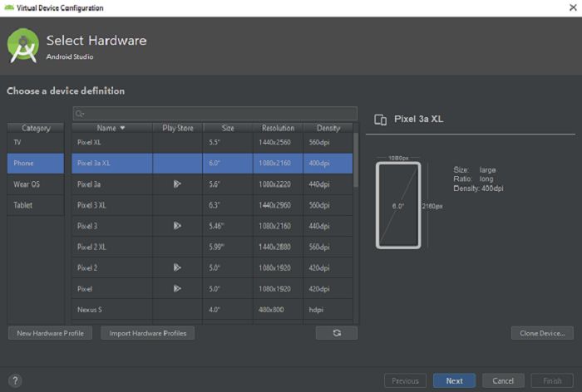The width and height of the screenshot is (582, 392).
Task: Click the Next button
Action: (454, 381)
